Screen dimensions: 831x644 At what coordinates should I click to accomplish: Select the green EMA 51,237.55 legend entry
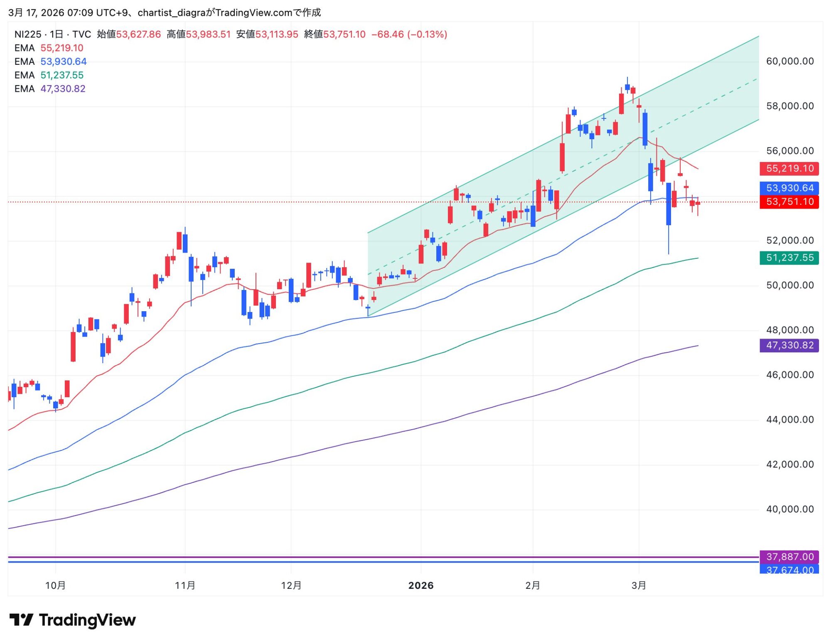[49, 75]
